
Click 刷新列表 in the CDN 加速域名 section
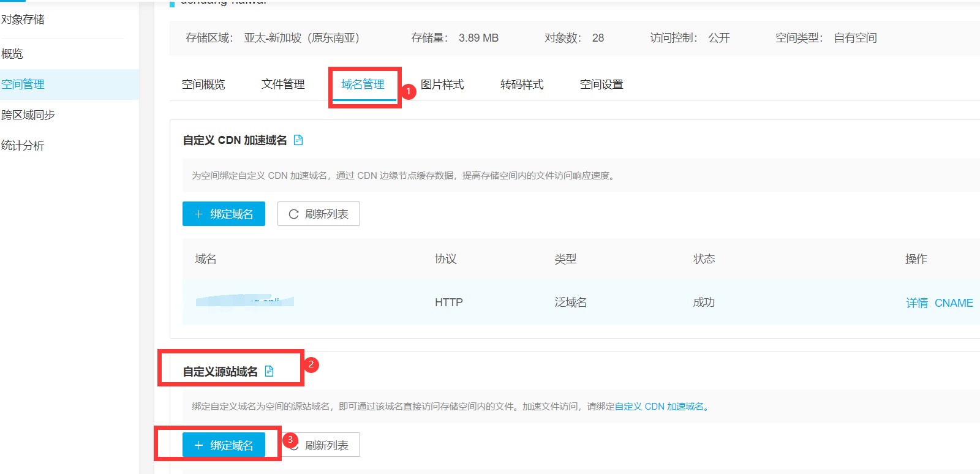[x=318, y=214]
